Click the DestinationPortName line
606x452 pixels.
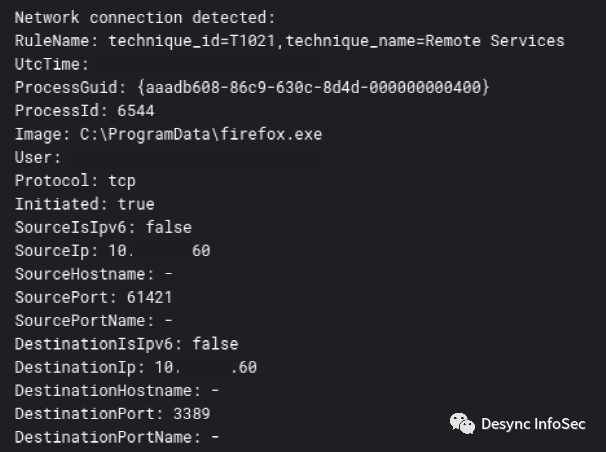[117, 437]
